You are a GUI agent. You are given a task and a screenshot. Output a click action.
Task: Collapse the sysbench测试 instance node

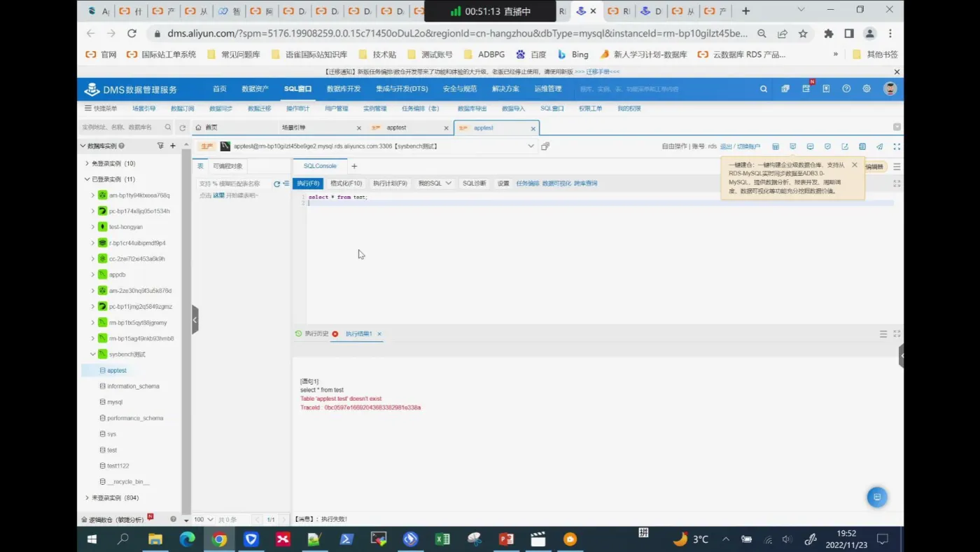point(92,354)
